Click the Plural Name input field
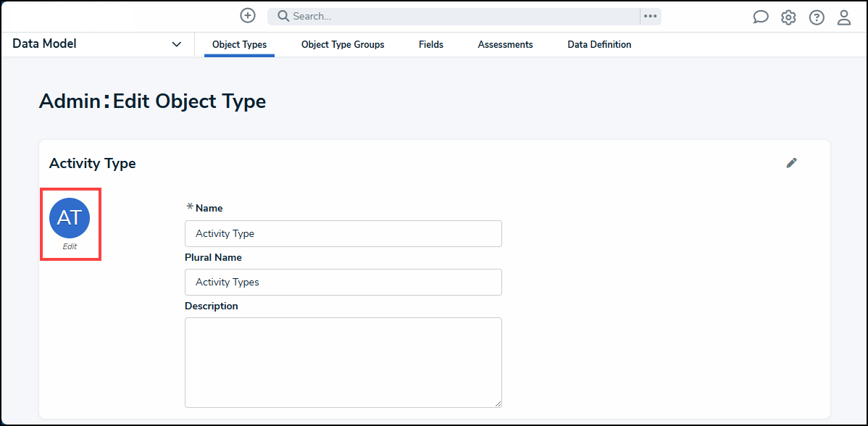This screenshot has width=868, height=426. click(x=343, y=282)
